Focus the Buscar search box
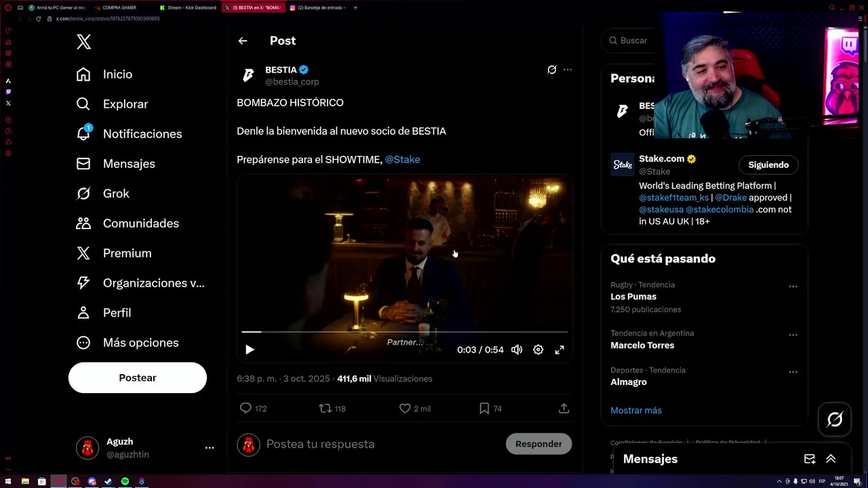The width and height of the screenshot is (868, 488). point(627,41)
